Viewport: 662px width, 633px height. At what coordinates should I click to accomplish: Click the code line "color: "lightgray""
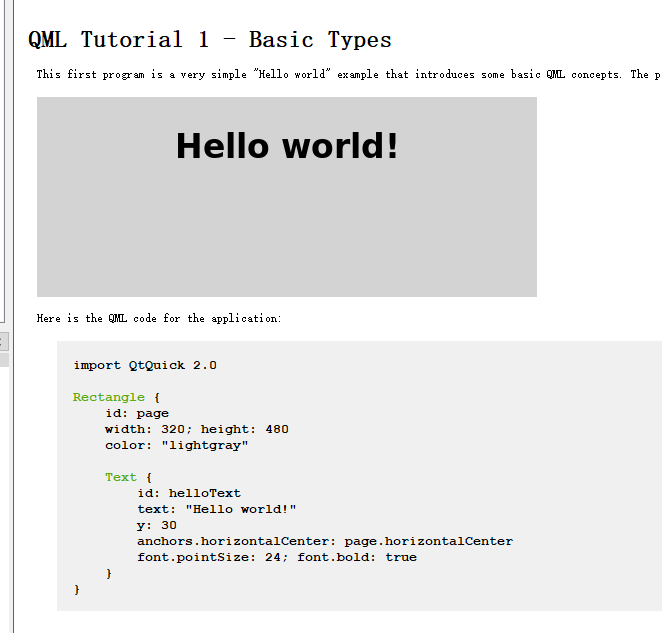pos(176,446)
